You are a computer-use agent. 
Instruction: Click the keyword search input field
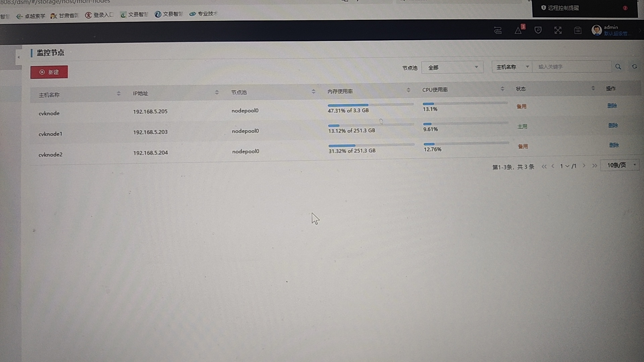coord(572,67)
